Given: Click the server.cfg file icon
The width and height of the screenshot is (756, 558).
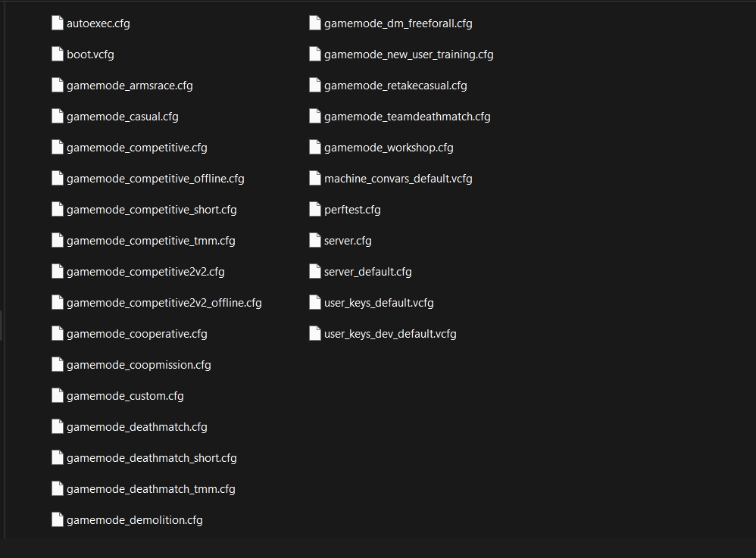Looking at the screenshot, I should pyautogui.click(x=315, y=240).
